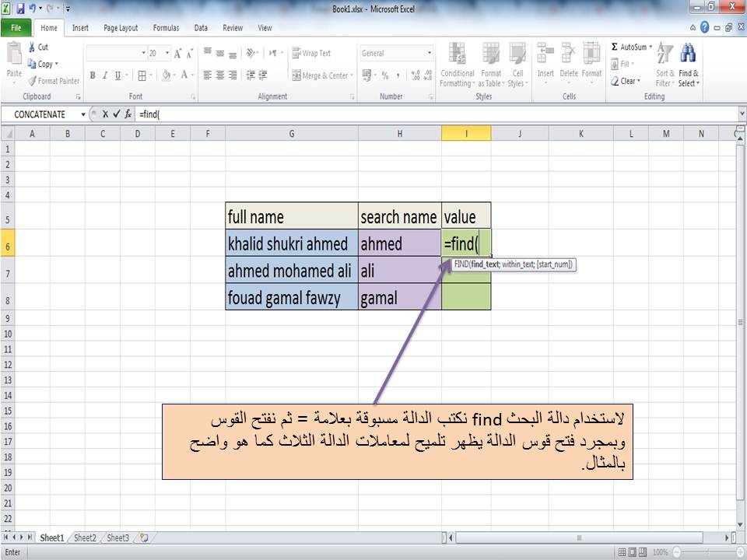This screenshot has width=747, height=560.
Task: Click Decrease Indent icon
Action: point(251,75)
